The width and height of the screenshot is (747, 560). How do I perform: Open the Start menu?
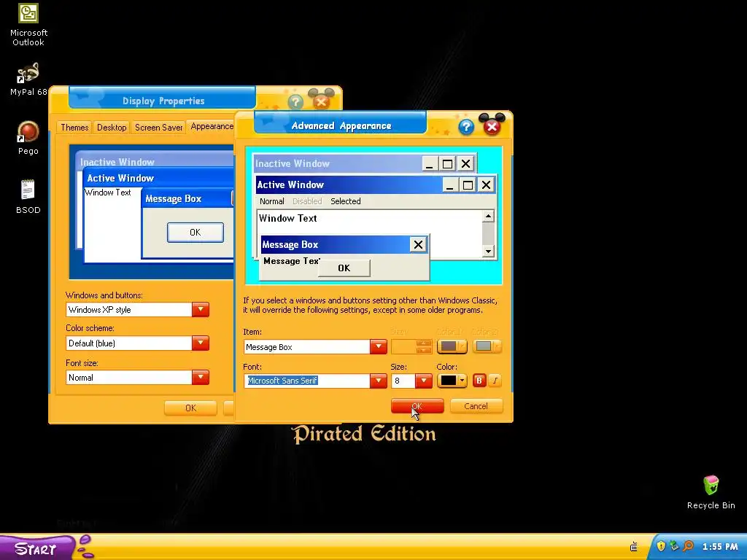click(x=36, y=548)
